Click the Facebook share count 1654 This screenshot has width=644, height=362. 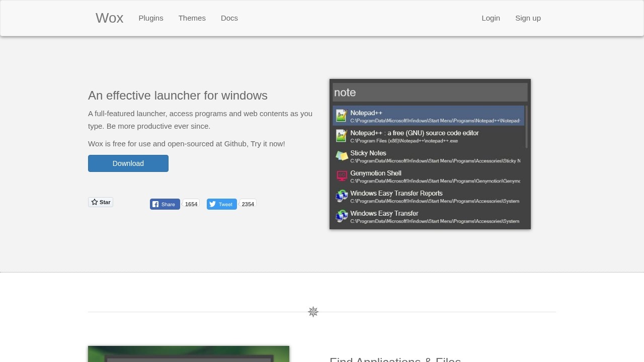pyautogui.click(x=191, y=204)
